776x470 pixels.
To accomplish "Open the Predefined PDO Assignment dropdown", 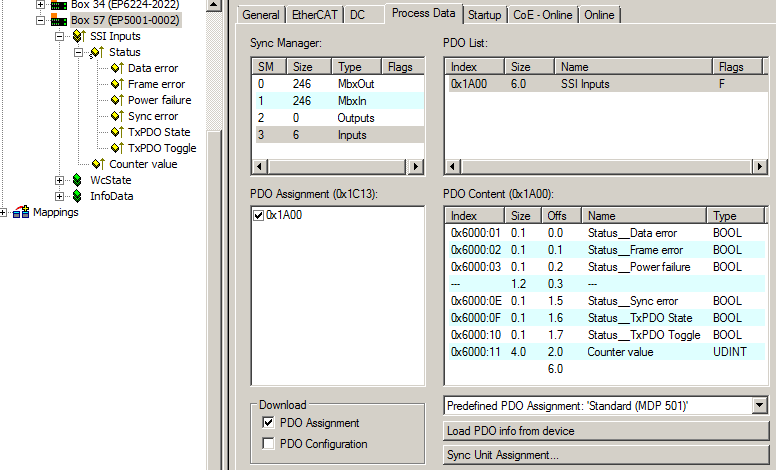I will pos(760,406).
